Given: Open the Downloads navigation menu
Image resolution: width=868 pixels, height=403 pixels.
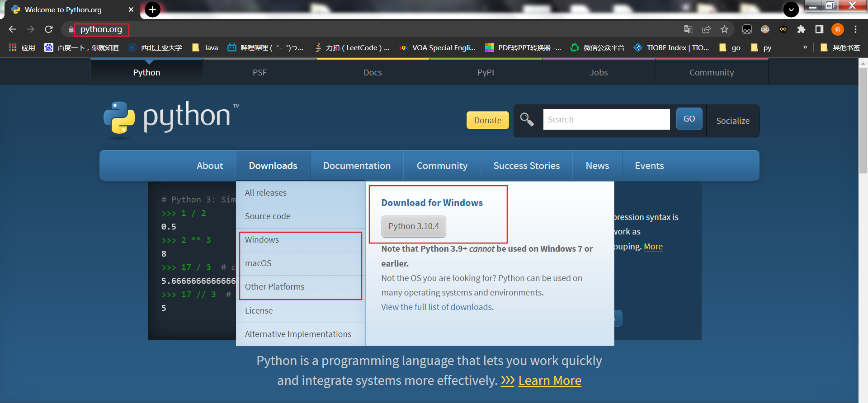Looking at the screenshot, I should pos(273,166).
